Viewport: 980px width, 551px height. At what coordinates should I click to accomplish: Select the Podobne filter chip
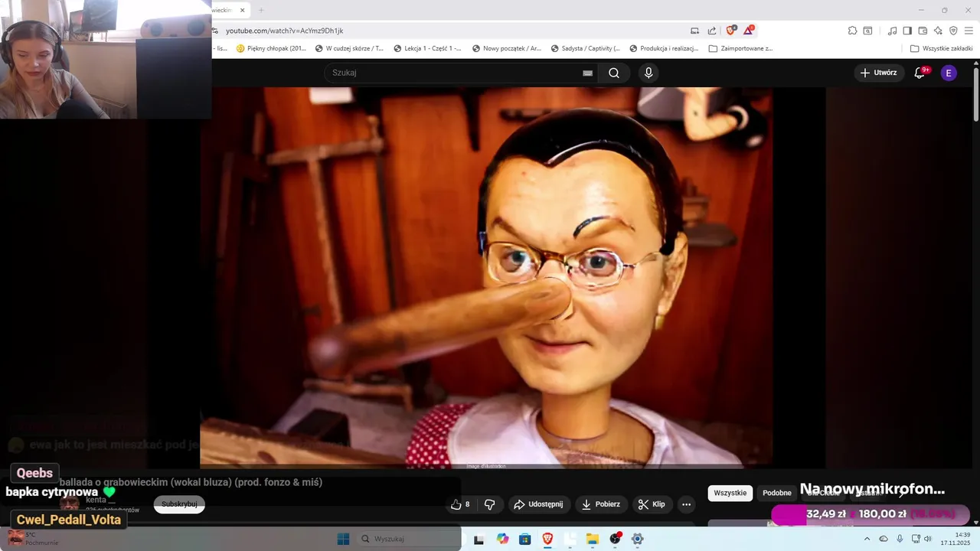pyautogui.click(x=776, y=493)
